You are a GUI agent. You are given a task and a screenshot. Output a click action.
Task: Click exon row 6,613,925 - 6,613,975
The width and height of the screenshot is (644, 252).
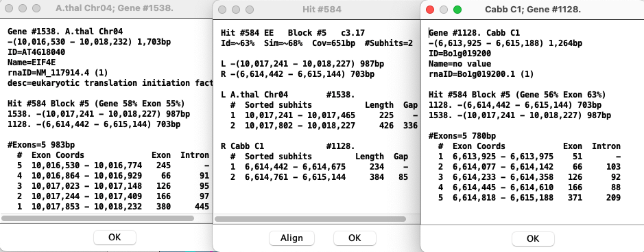(x=529, y=157)
